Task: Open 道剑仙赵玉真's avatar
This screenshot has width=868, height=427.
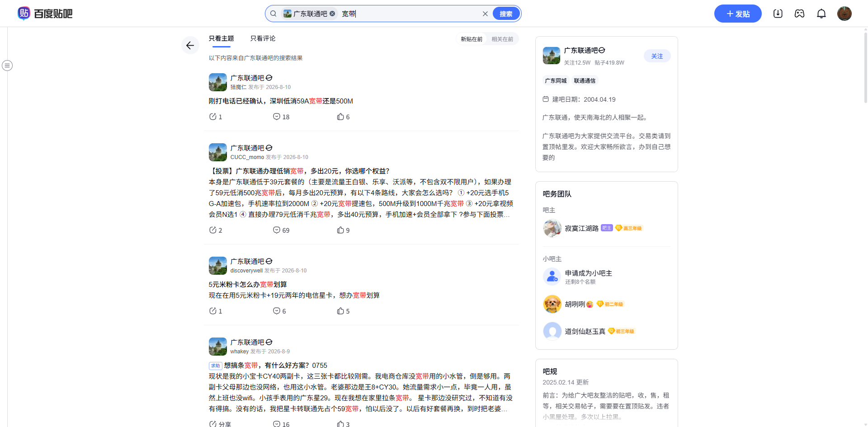Action: [x=552, y=331]
